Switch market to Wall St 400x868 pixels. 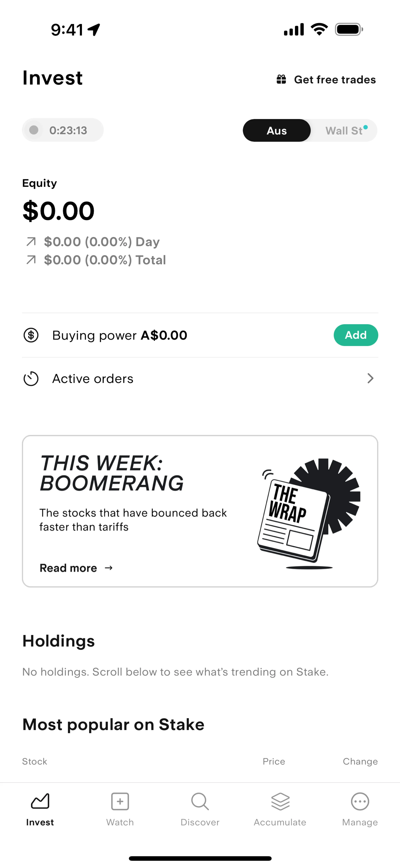click(344, 131)
